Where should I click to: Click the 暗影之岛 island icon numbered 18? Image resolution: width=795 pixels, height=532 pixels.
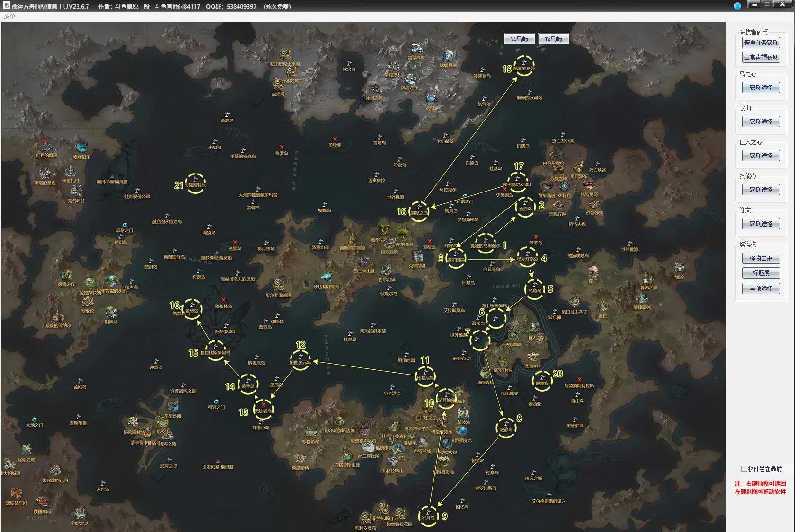(x=419, y=210)
